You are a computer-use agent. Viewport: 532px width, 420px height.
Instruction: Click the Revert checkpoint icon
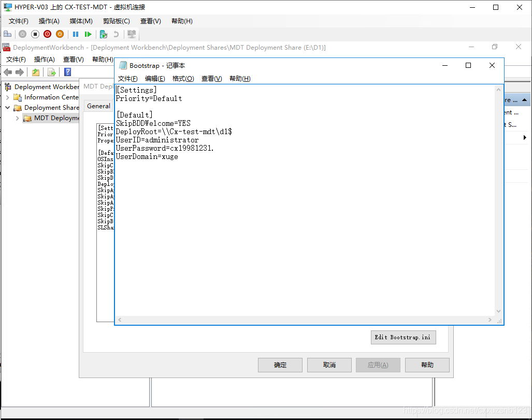(116, 34)
